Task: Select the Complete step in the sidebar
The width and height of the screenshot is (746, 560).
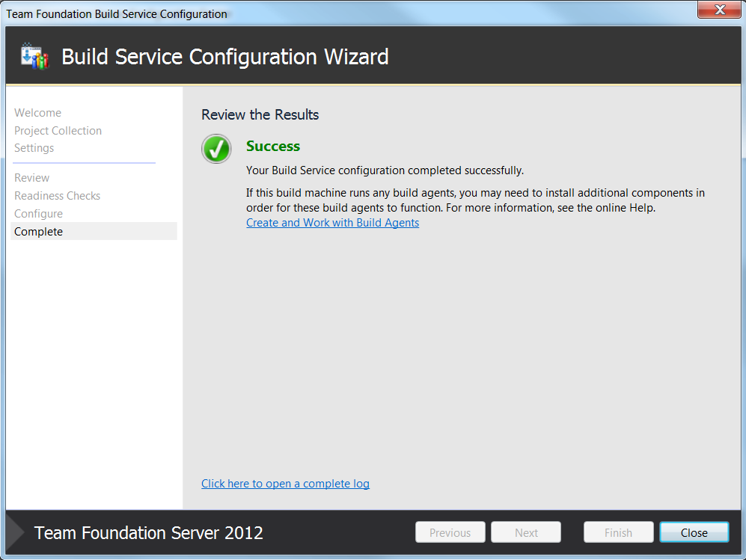Action: coord(94,231)
